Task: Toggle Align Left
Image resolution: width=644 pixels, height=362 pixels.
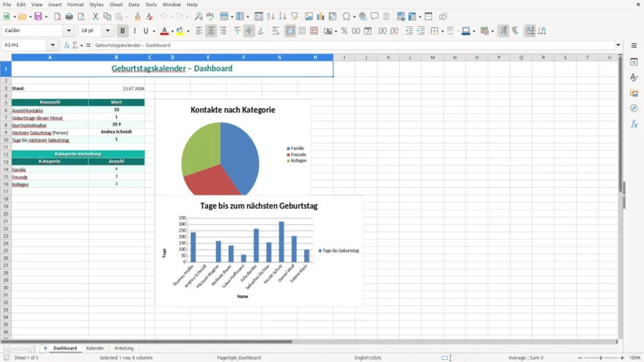Action: point(199,31)
